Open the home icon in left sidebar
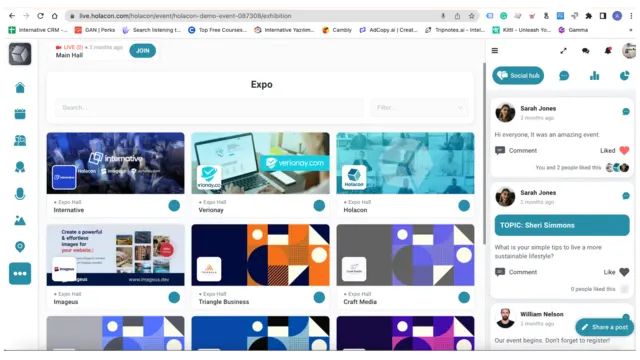640x360 pixels. pyautogui.click(x=20, y=87)
